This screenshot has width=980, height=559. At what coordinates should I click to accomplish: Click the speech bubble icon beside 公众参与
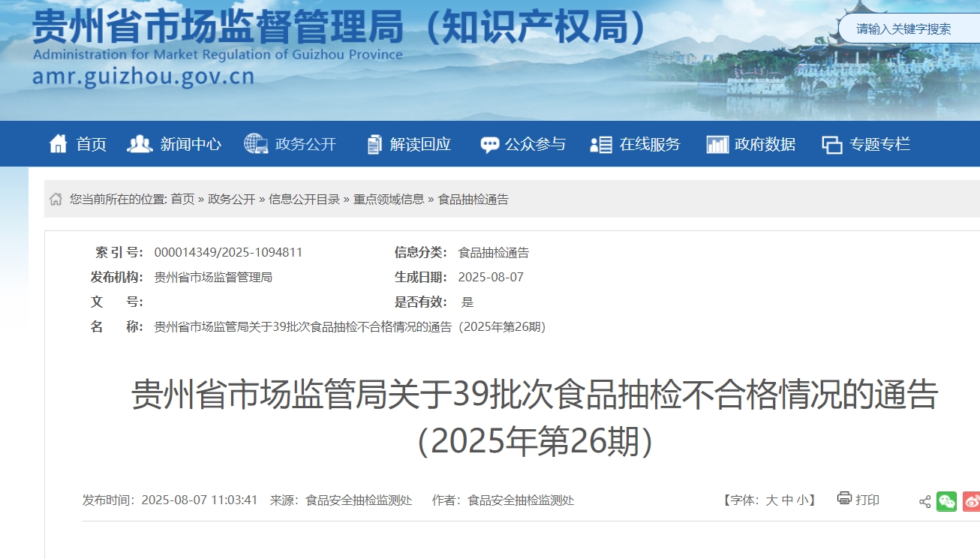[x=489, y=145]
